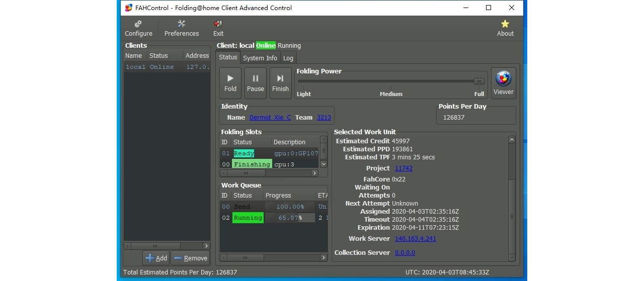The height and width of the screenshot is (281, 644).
Task: Click the Folding Power slider handle
Action: (x=479, y=81)
